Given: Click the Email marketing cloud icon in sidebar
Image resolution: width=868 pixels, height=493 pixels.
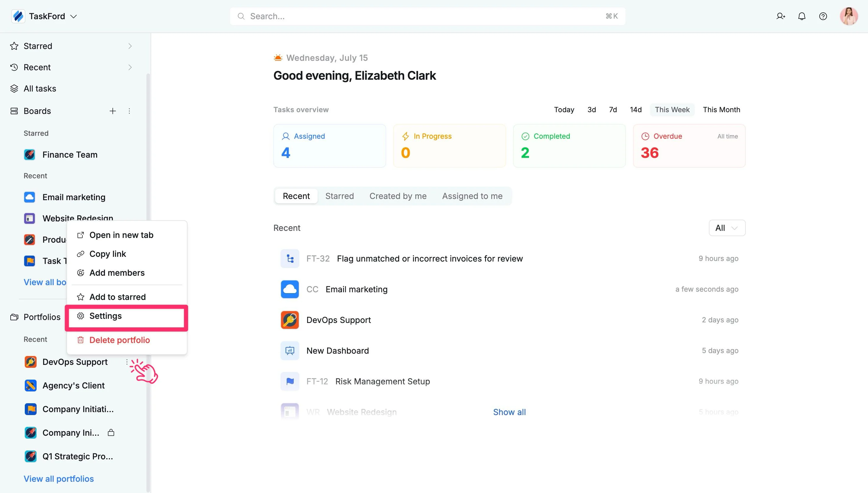Looking at the screenshot, I should (30, 197).
